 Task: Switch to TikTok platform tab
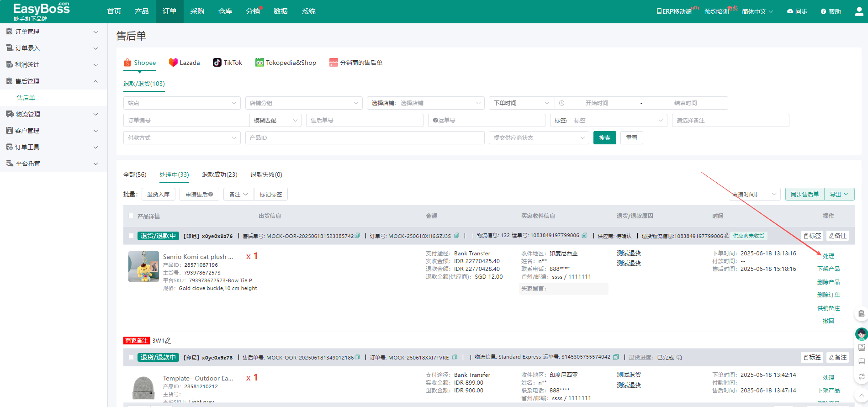tap(228, 63)
